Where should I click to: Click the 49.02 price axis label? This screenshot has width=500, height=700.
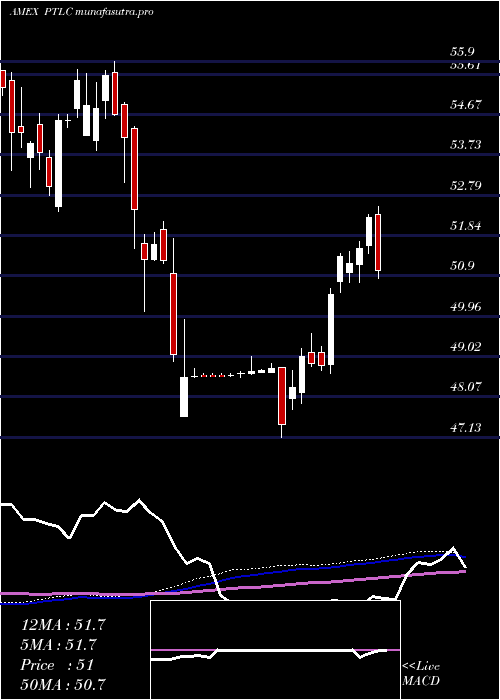[466, 347]
